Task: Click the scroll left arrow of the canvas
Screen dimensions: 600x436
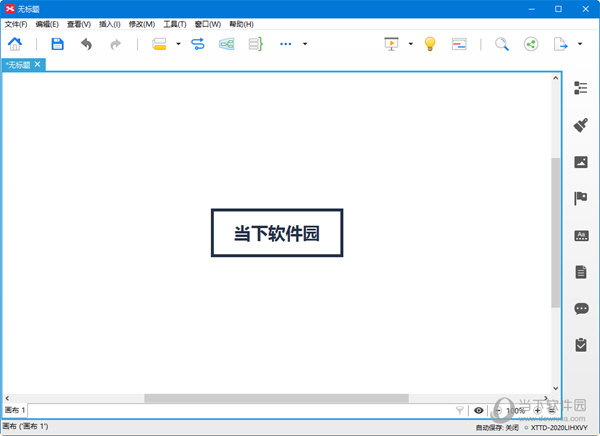Action: [x=7, y=398]
